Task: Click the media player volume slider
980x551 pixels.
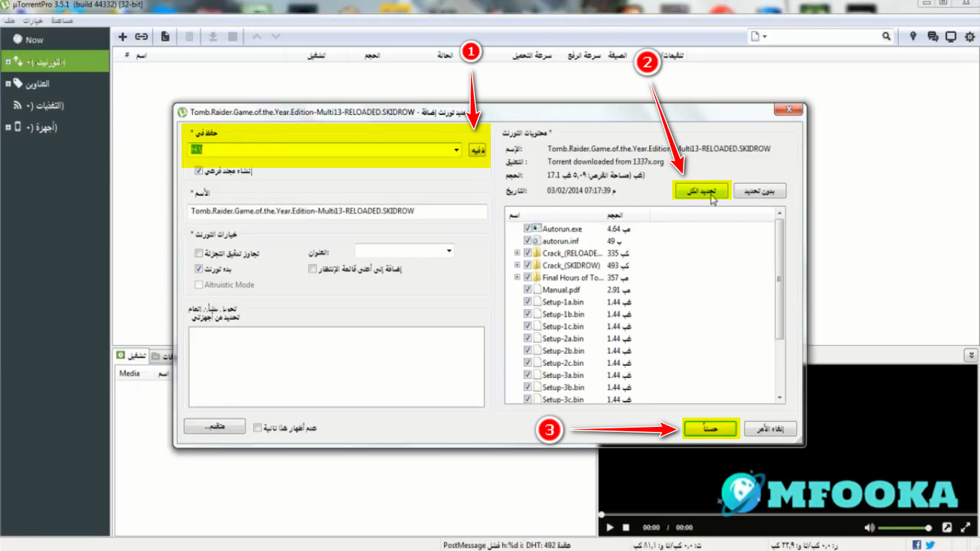Action: pyautogui.click(x=905, y=528)
